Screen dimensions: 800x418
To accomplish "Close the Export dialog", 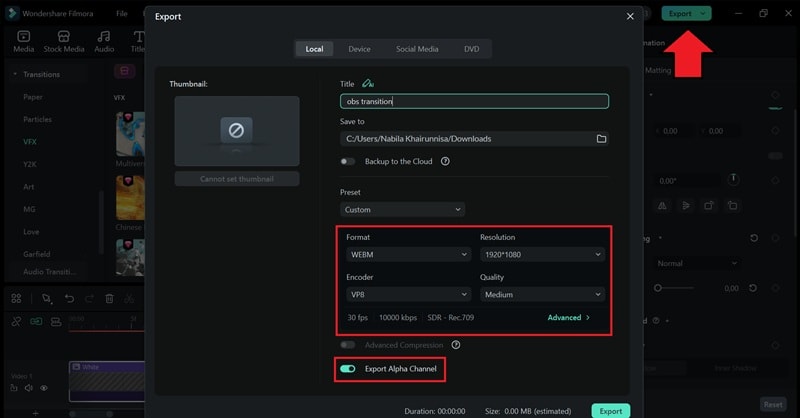I will click(x=630, y=16).
